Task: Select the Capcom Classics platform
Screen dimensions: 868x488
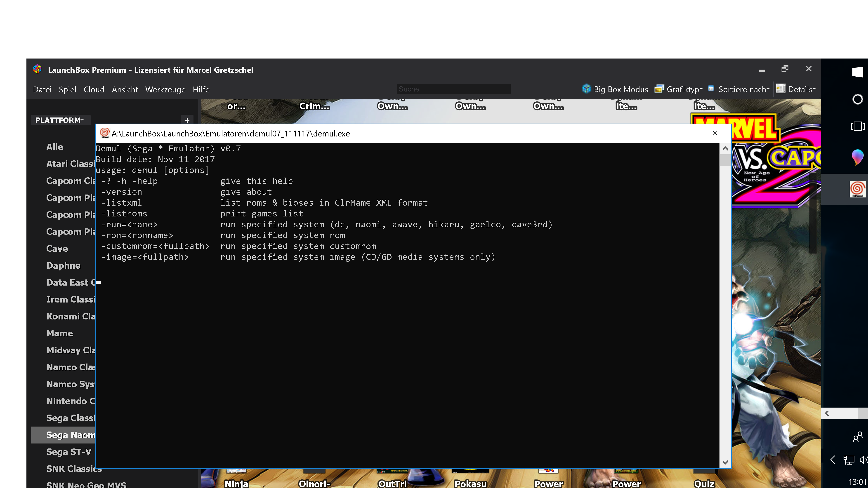Action: [x=71, y=181]
